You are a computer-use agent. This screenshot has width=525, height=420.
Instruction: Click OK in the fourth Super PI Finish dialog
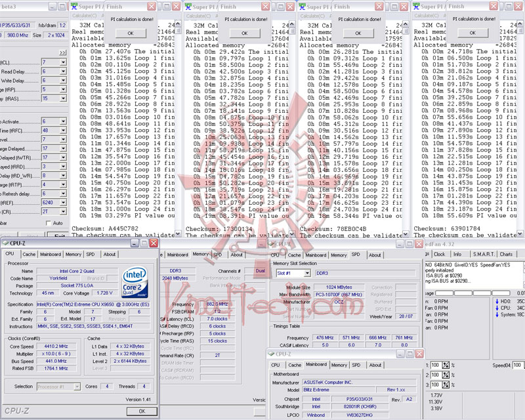(472, 33)
